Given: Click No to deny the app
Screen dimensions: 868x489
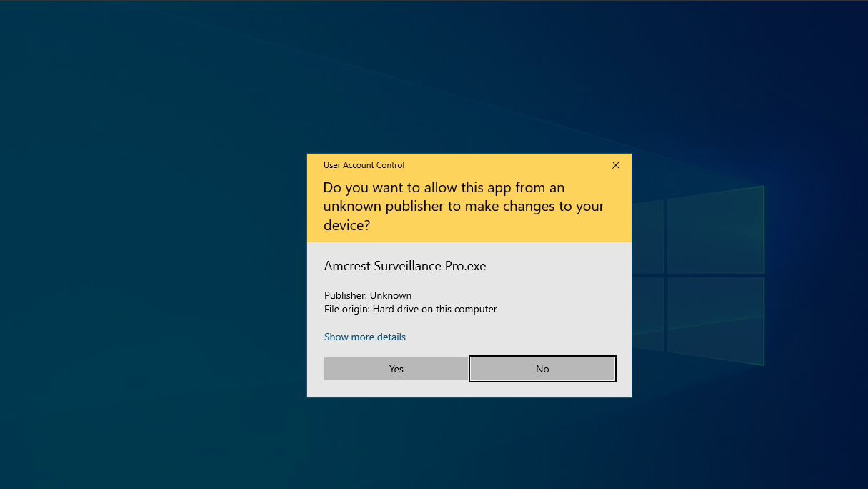Looking at the screenshot, I should click(x=542, y=369).
